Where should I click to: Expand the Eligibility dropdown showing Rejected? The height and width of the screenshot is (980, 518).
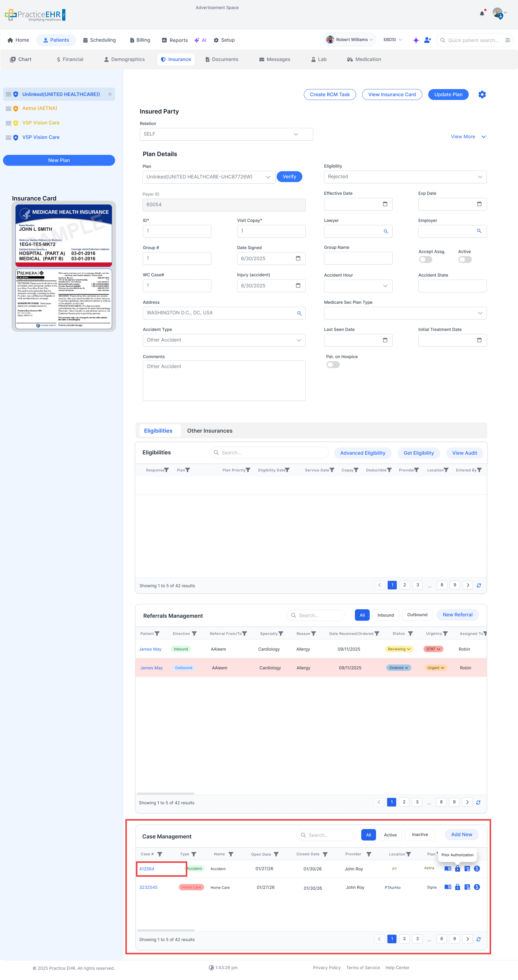point(404,177)
